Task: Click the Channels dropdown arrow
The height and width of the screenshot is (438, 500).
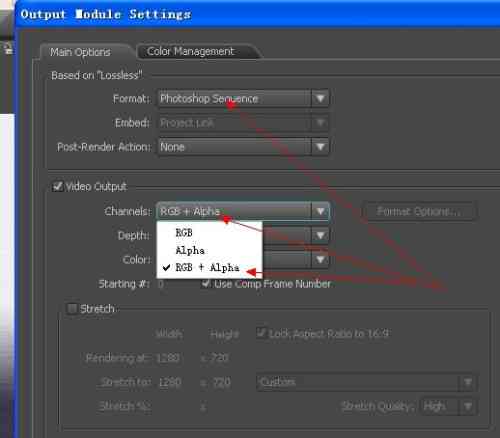Action: point(320,211)
